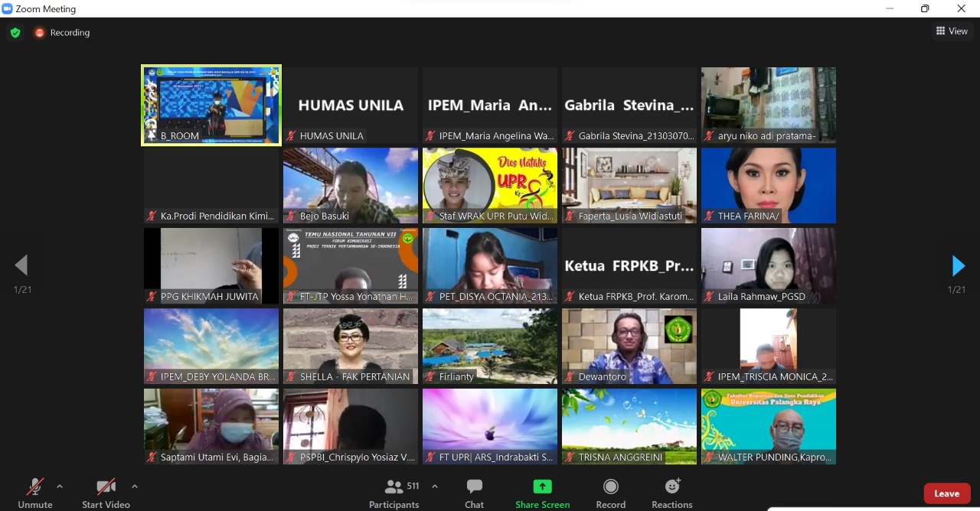The width and height of the screenshot is (980, 511).
Task: Select the B_ROOM video thumbnail
Action: point(211,105)
